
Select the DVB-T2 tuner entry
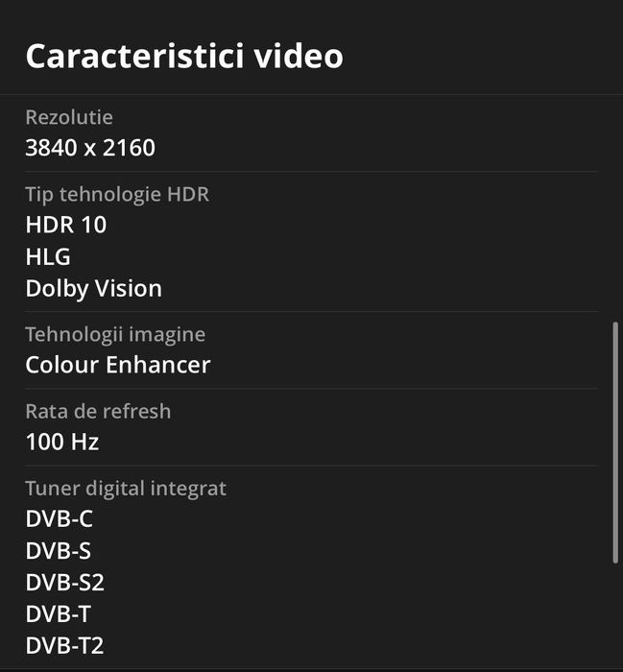(64, 645)
